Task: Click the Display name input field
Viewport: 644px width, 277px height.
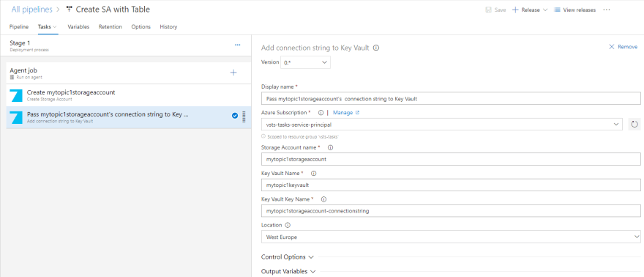Action: [451, 99]
